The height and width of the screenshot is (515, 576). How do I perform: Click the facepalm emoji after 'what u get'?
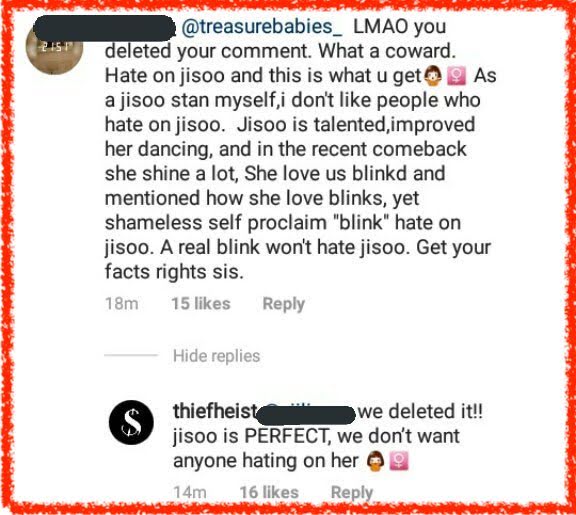(x=433, y=76)
